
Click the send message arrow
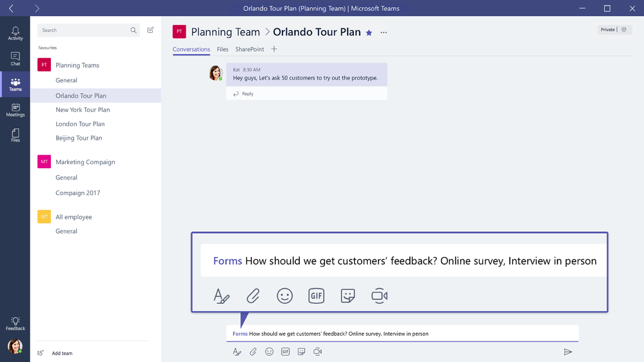point(567,352)
